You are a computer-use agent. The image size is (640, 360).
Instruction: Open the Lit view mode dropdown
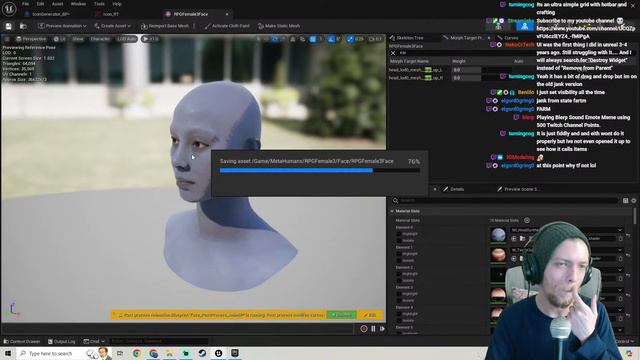60,39
